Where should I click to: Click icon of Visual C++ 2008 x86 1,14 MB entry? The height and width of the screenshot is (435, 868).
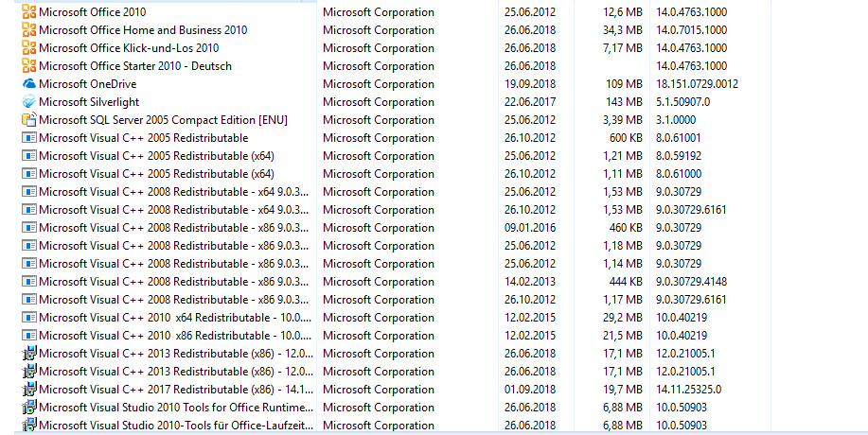(28, 263)
